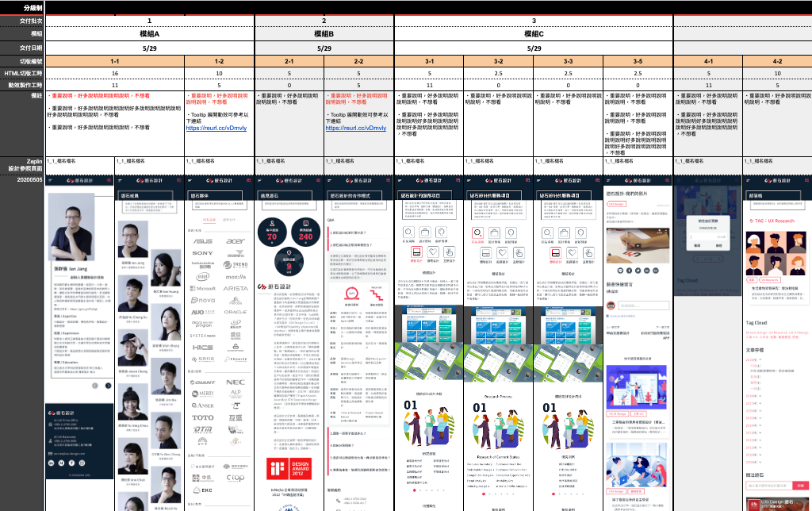
Task: Select avatar grid illustration in column 4-2 mockup
Action: (776, 253)
